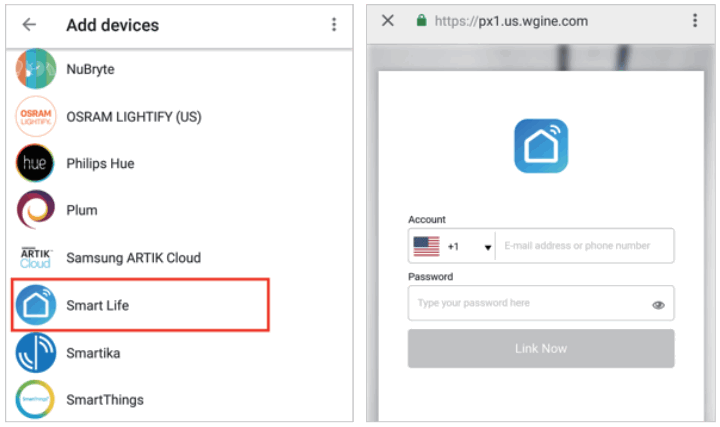The height and width of the screenshot is (427, 720).
Task: Click the Link Now button
Action: coord(541,348)
